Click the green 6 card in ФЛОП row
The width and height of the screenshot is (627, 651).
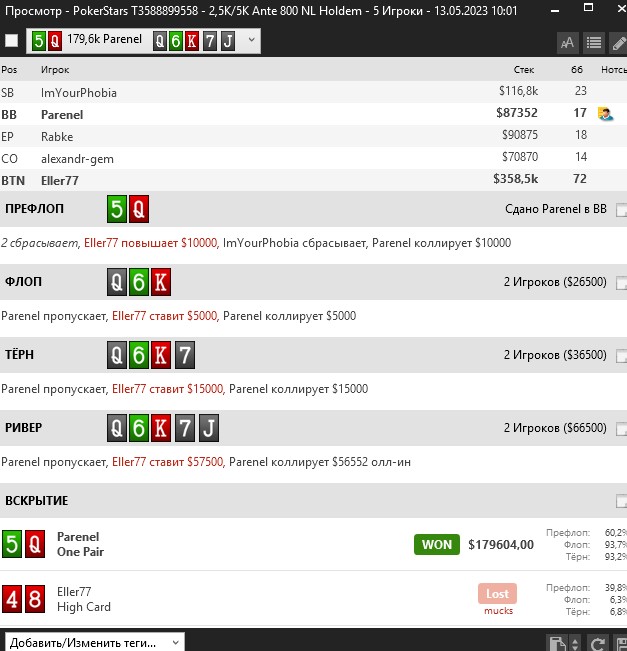pyautogui.click(x=139, y=282)
